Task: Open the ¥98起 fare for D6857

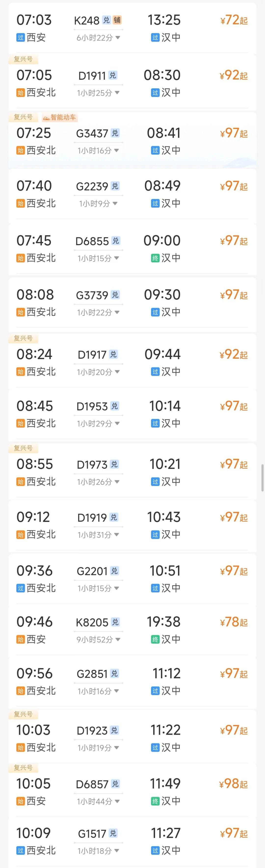Action: coord(233,784)
